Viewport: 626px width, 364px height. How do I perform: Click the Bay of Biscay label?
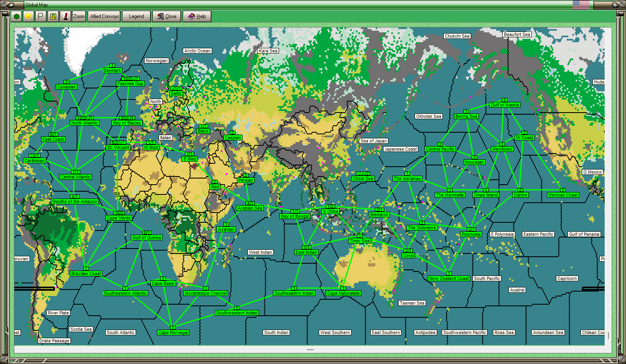127,123
